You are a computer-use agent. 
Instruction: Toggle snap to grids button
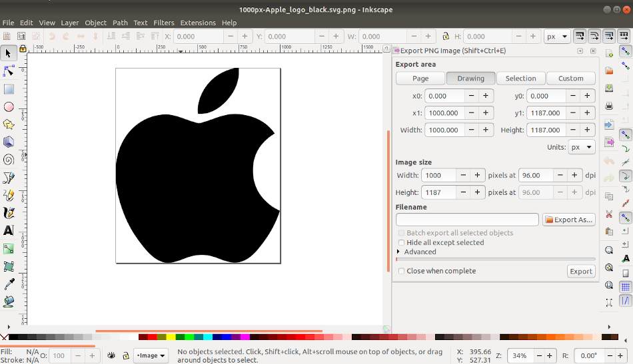(x=625, y=287)
